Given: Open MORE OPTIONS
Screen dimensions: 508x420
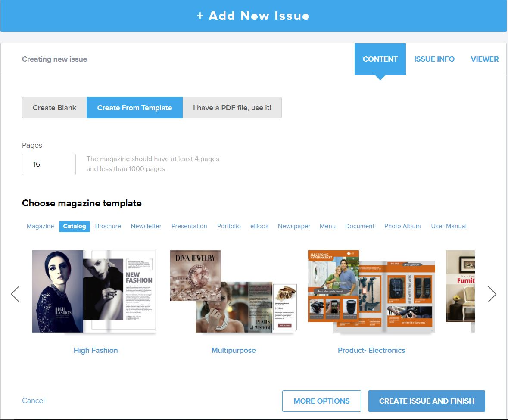Looking at the screenshot, I should [x=321, y=401].
